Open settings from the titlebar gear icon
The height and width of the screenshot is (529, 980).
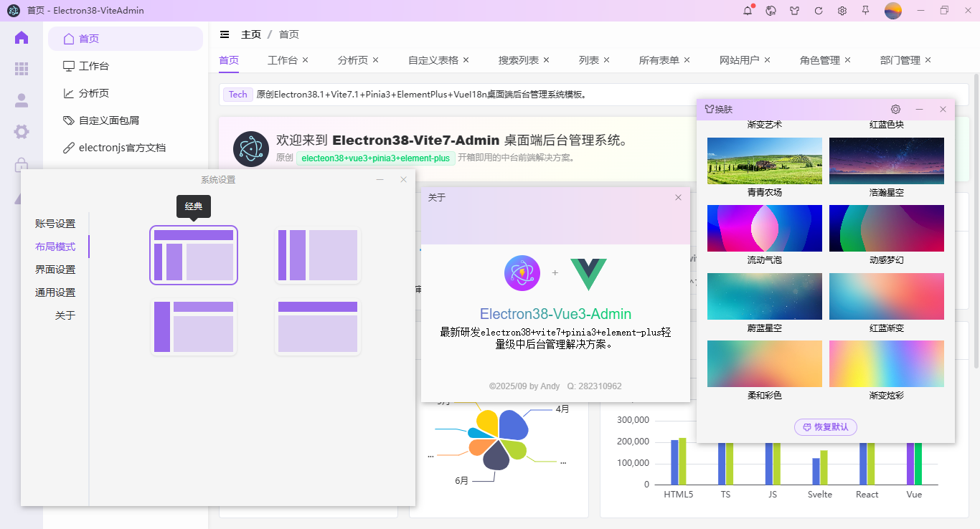tap(842, 11)
